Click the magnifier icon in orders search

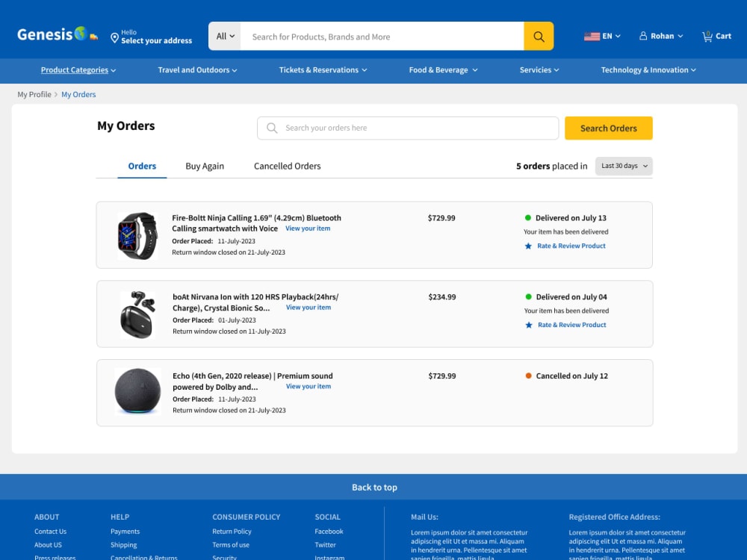(x=272, y=128)
